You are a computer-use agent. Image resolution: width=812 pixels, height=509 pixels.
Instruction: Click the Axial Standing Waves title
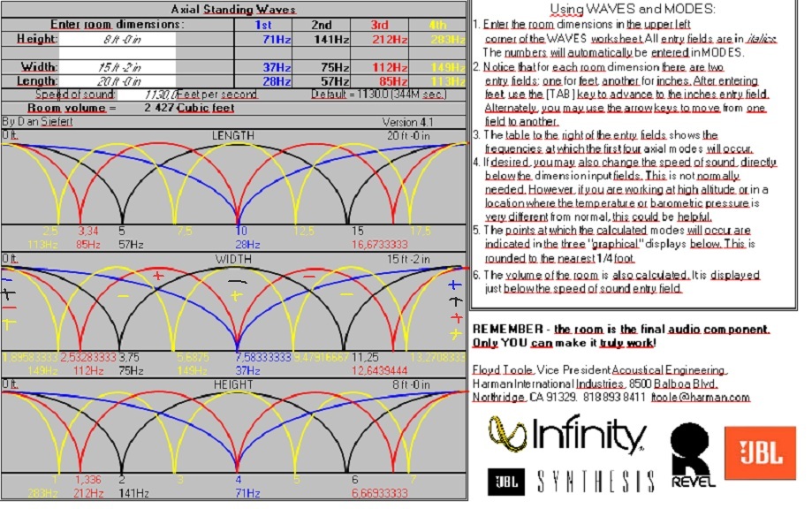(233, 10)
